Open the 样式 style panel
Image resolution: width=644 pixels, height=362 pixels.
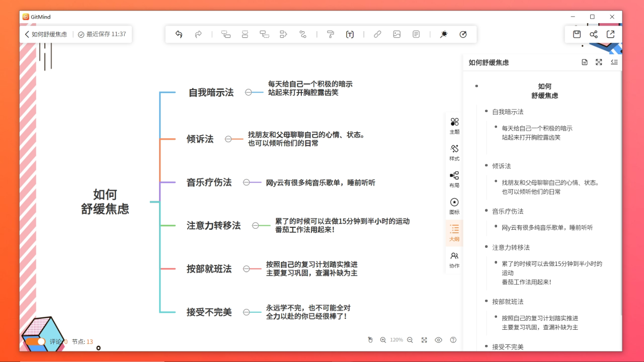point(454,153)
